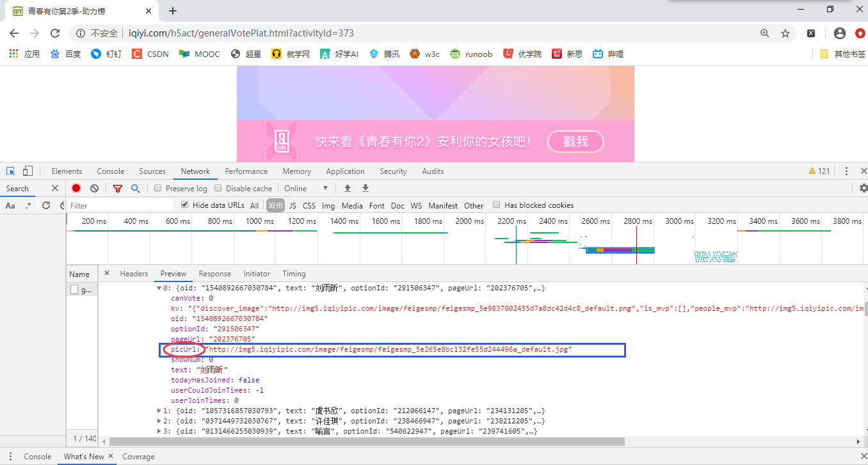868x465 pixels.
Task: Bookmark this page with the star icon
Action: 785,33
